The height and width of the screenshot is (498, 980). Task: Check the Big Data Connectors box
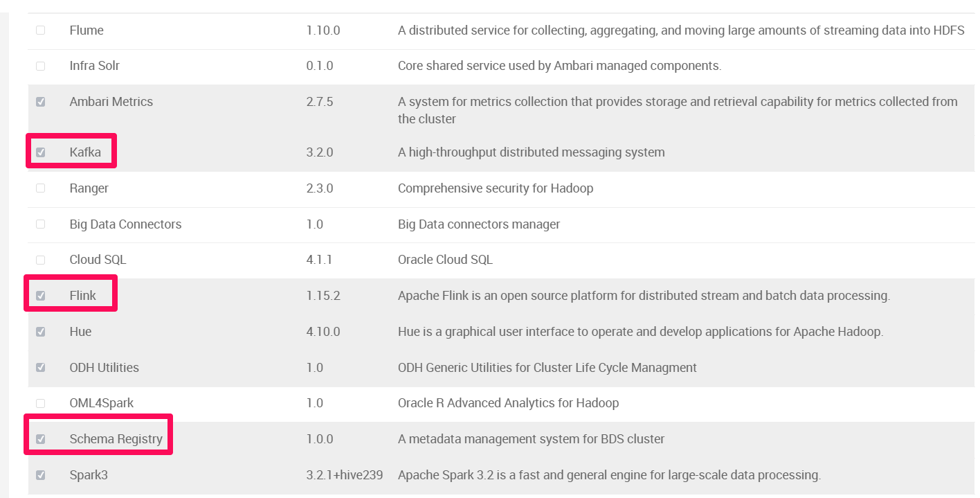pos(40,224)
